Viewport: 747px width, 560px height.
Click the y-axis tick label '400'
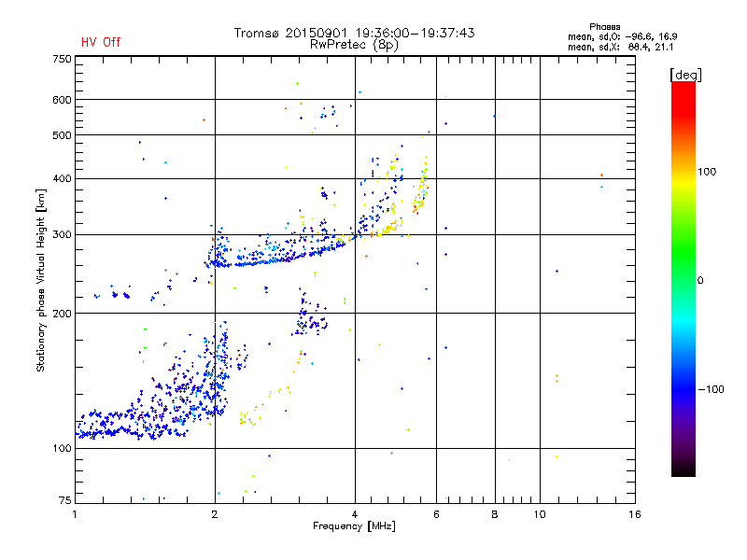[62, 178]
